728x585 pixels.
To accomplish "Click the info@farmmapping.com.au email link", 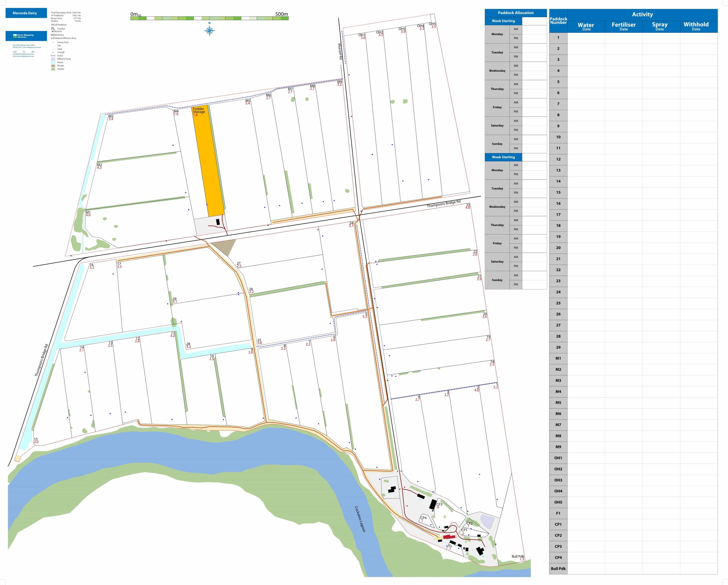I will (x=23, y=54).
